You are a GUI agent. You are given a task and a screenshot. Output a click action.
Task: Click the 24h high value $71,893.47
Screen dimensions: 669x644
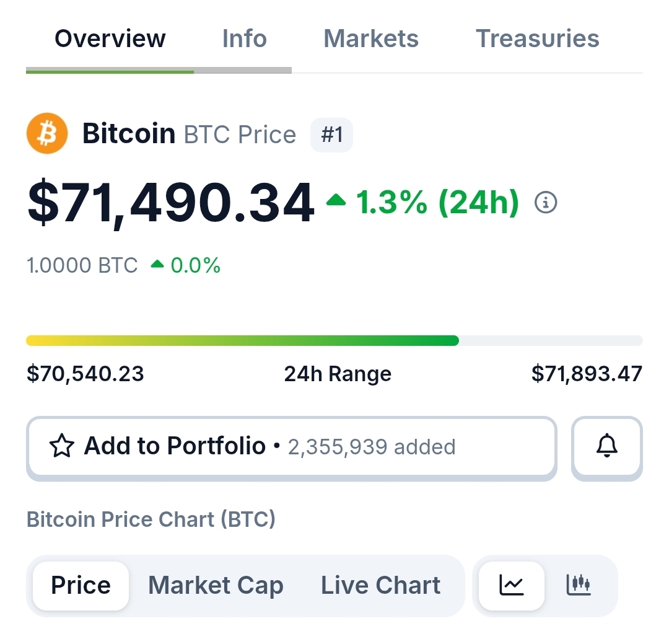pos(587,374)
